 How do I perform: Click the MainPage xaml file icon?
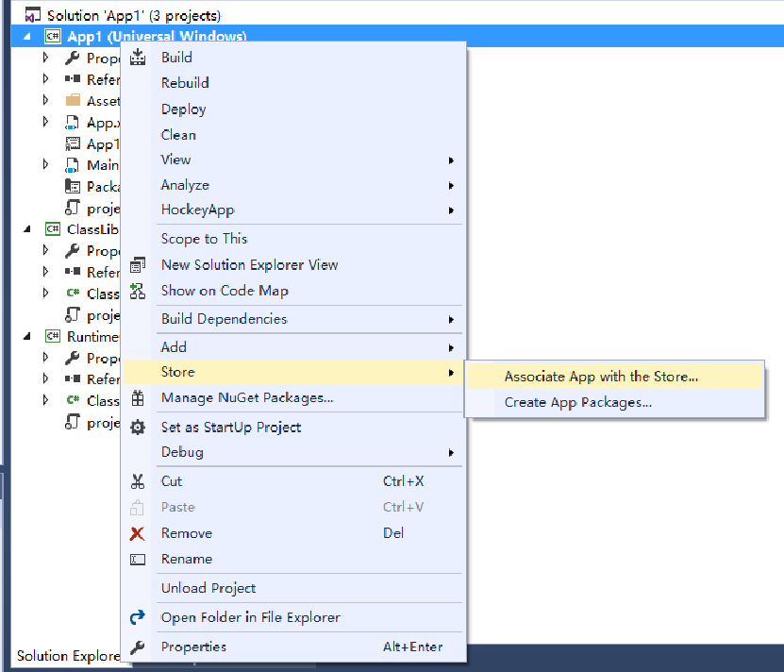point(73,165)
